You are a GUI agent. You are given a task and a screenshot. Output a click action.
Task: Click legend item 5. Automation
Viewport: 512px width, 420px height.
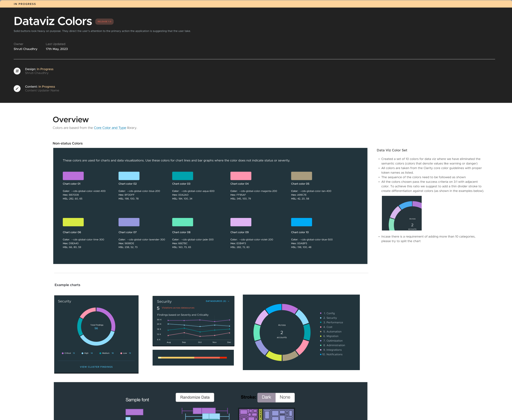tap(331, 332)
